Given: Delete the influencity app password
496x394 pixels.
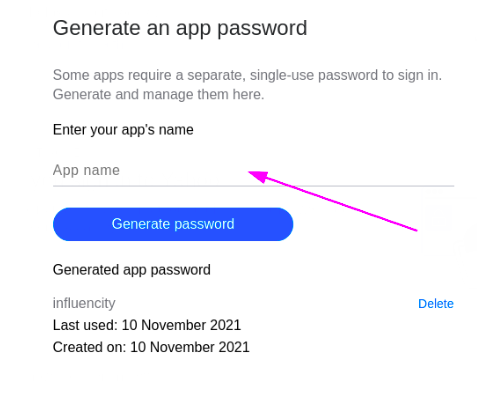Looking at the screenshot, I should tap(436, 304).
